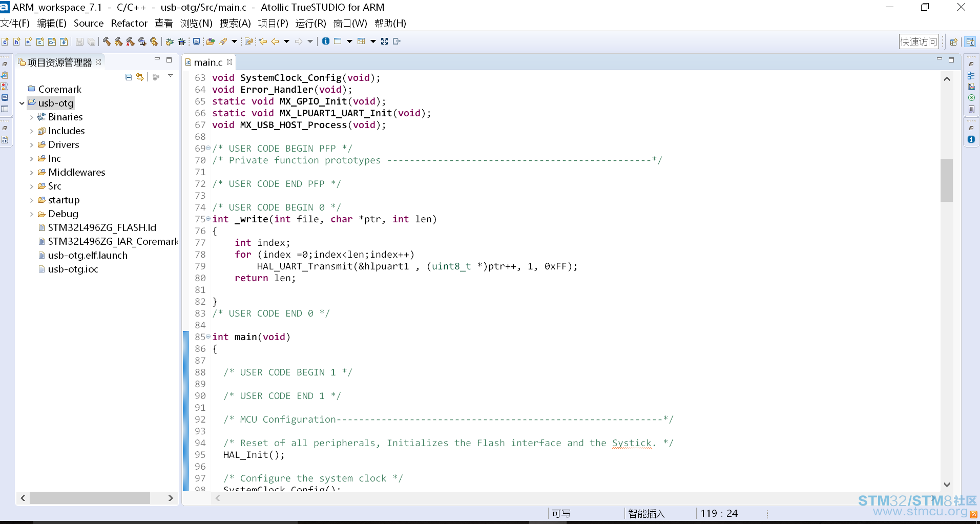Open project explorer view menu triangle
Viewport: 980px width, 524px height.
click(x=171, y=76)
